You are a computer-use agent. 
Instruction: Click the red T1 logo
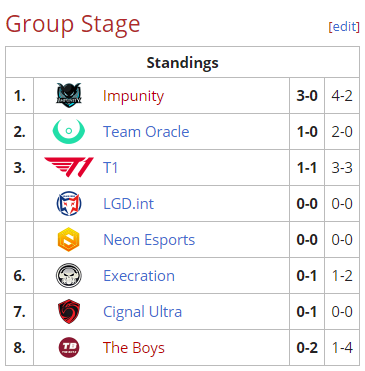pos(69,167)
